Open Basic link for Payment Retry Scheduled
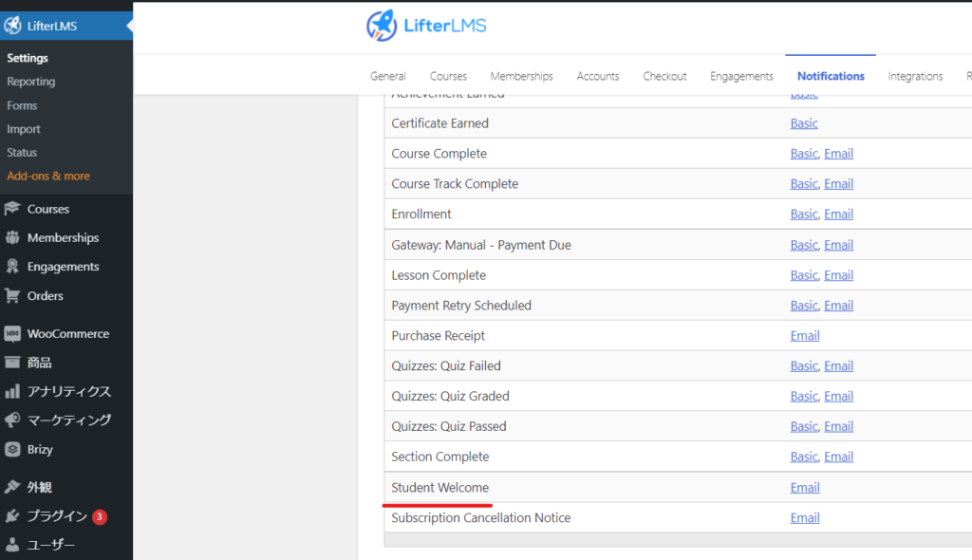Viewport: 972px width, 560px height. (804, 306)
